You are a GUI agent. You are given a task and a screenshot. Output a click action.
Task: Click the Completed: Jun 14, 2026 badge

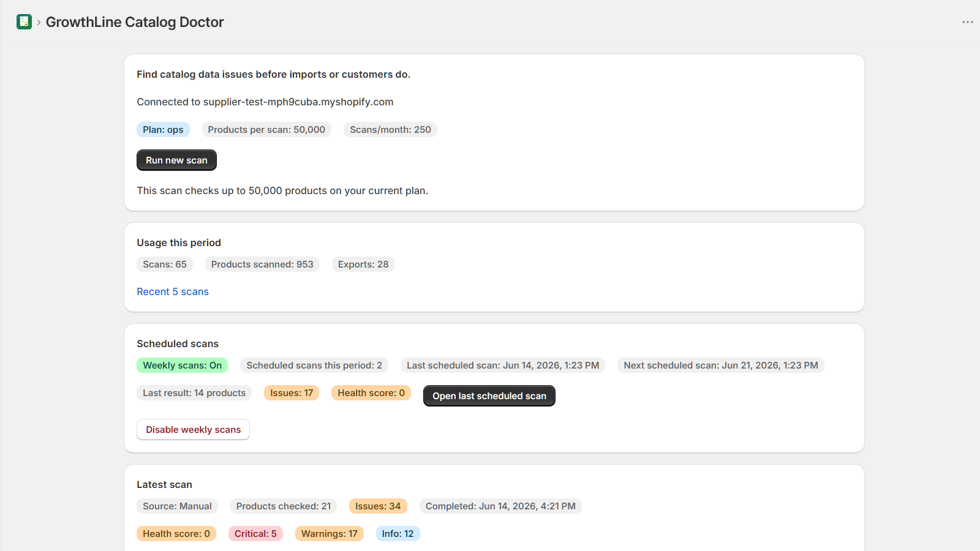[500, 506]
